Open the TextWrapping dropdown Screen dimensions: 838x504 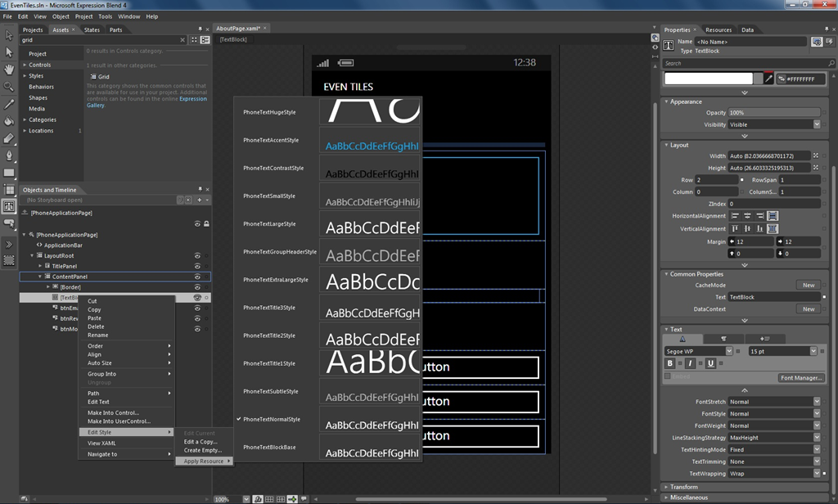(816, 473)
